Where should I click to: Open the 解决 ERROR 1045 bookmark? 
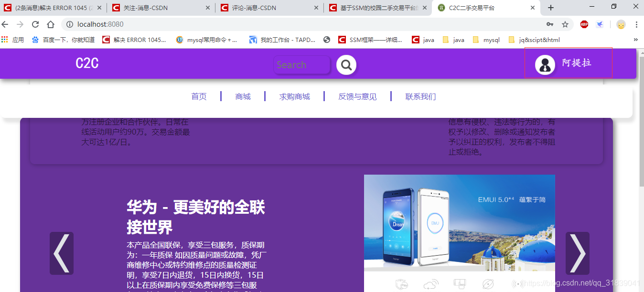click(x=135, y=40)
